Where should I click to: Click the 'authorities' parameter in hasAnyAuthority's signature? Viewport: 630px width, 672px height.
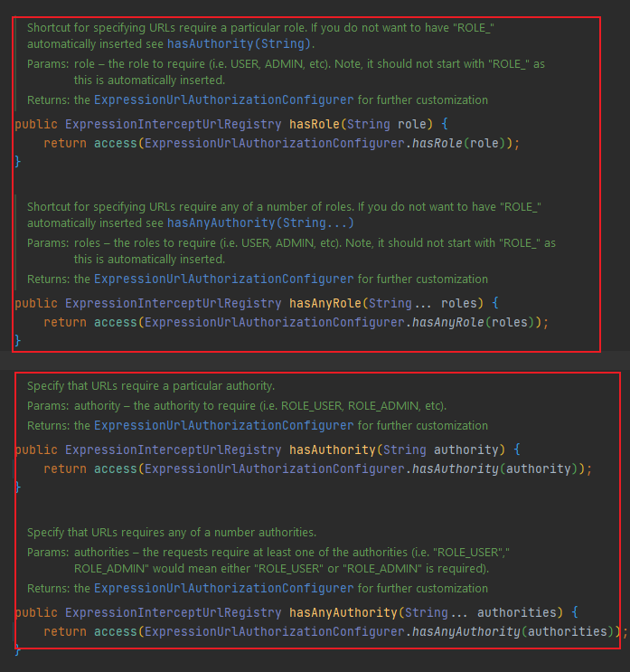tap(516, 613)
